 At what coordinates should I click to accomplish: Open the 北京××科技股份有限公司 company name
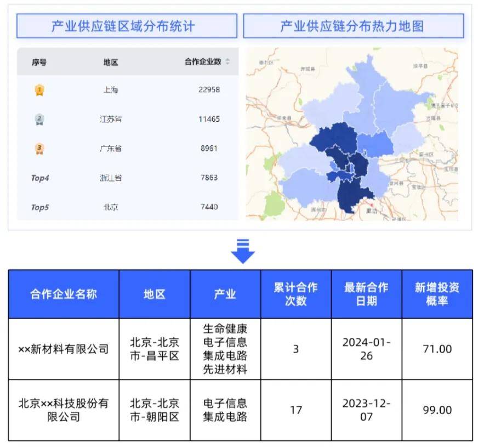click(x=64, y=410)
